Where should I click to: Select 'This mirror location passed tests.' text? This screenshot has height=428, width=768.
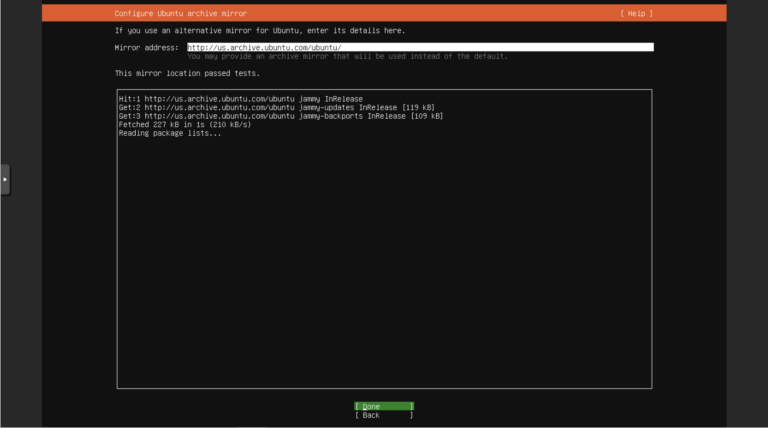(187, 73)
